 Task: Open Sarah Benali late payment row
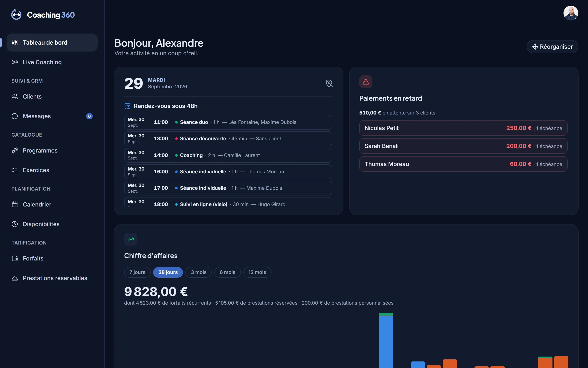click(463, 146)
